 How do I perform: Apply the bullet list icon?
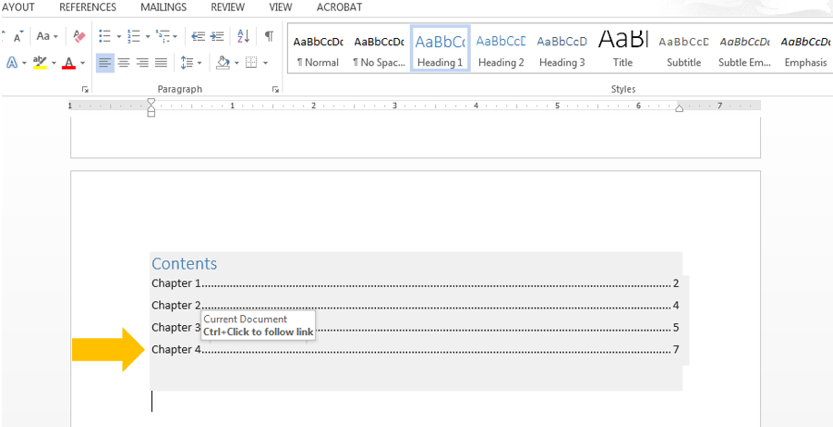tap(105, 37)
